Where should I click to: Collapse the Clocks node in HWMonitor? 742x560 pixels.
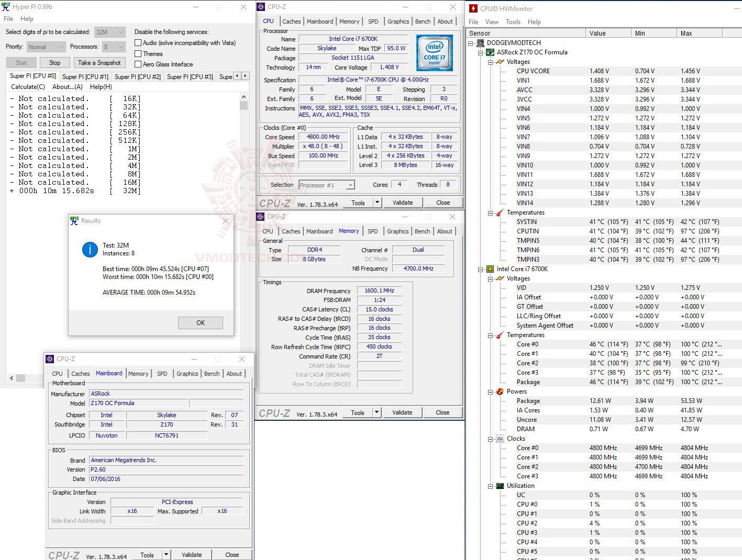[490, 439]
